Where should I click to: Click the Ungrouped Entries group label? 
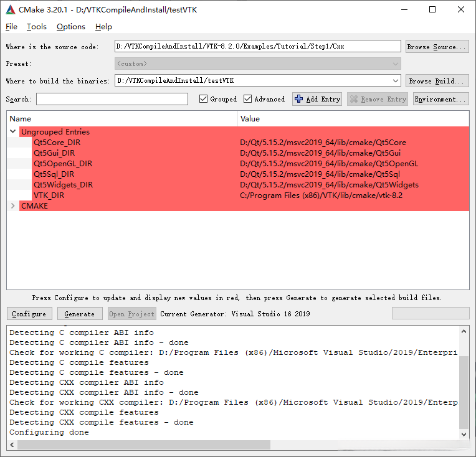[55, 132]
